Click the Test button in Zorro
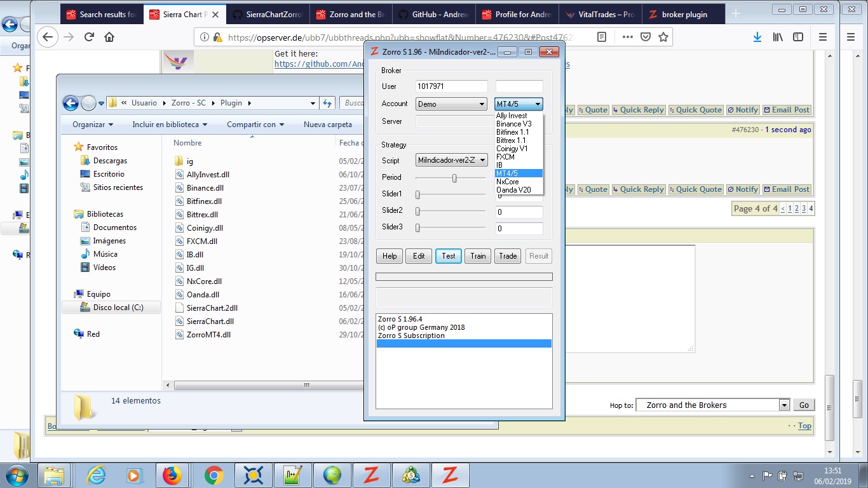 coord(449,256)
